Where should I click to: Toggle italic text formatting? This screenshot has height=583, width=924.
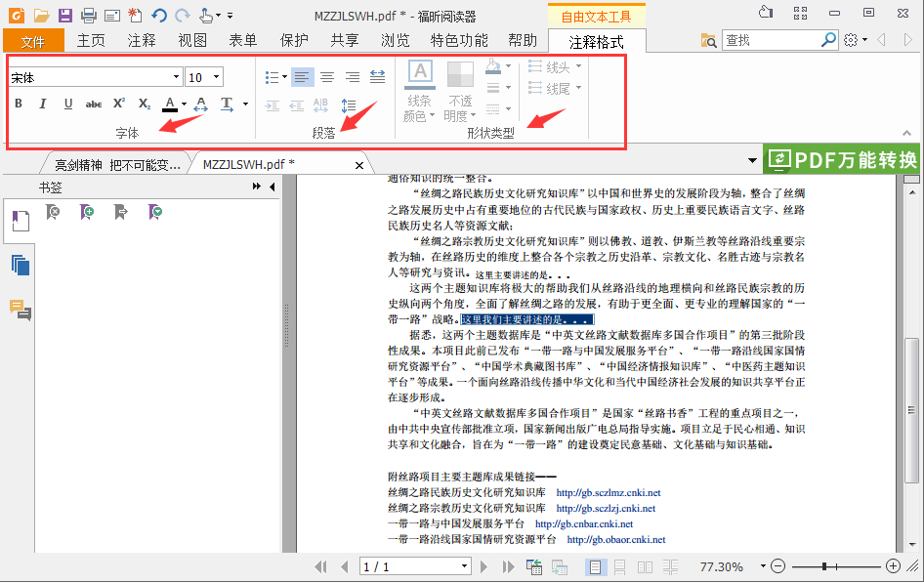(x=43, y=104)
